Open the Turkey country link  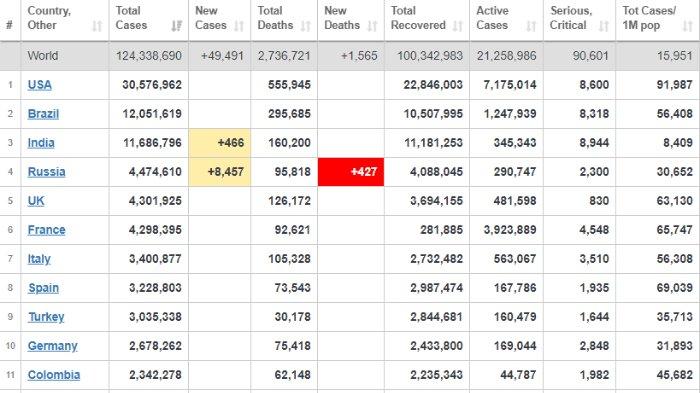point(46,317)
